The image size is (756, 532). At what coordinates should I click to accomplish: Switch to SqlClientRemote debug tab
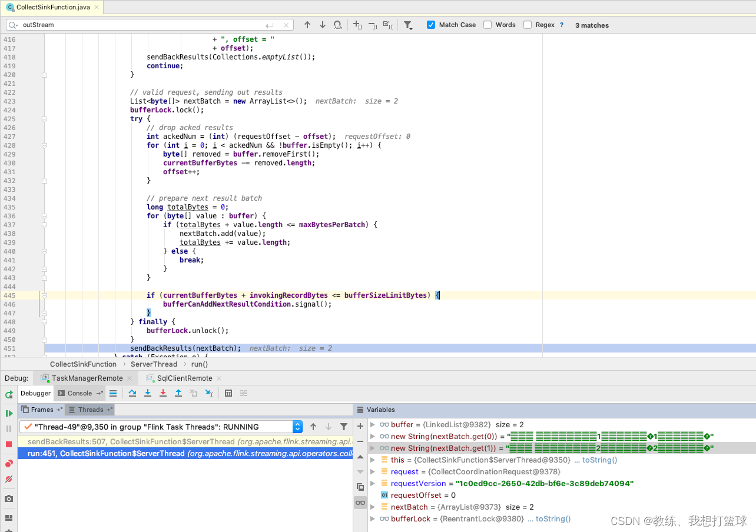point(184,378)
